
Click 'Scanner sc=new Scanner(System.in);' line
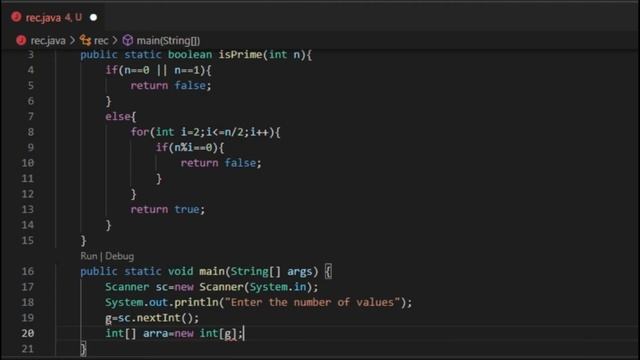pyautogui.click(x=211, y=287)
